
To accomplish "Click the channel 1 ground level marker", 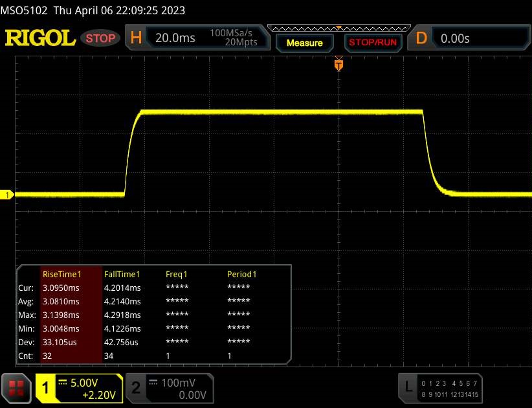I will 6,195.
